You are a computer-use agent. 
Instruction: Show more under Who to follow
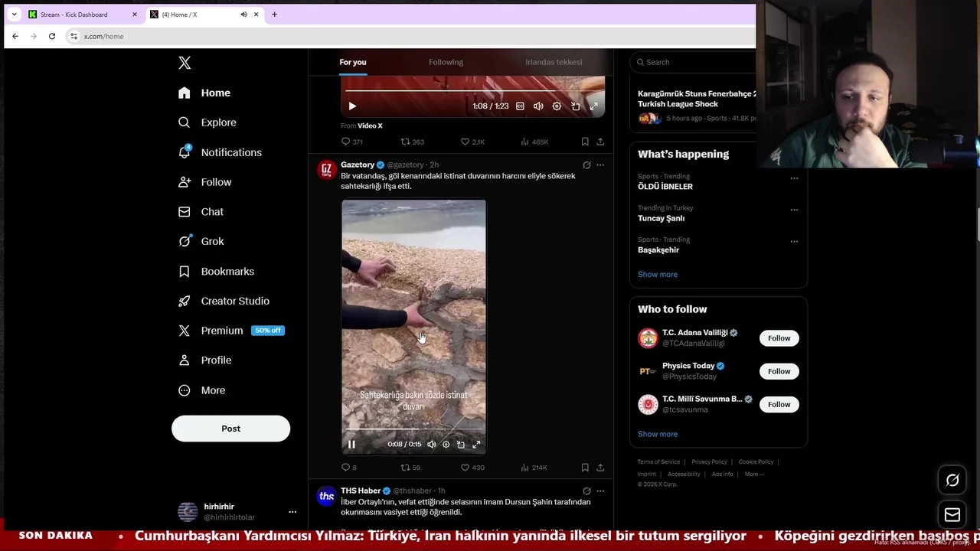tap(658, 434)
